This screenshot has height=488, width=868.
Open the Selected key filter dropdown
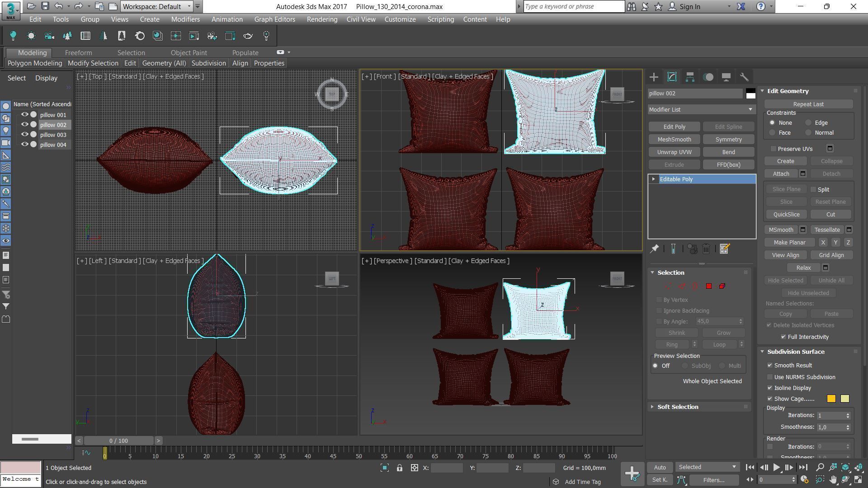coord(707,467)
